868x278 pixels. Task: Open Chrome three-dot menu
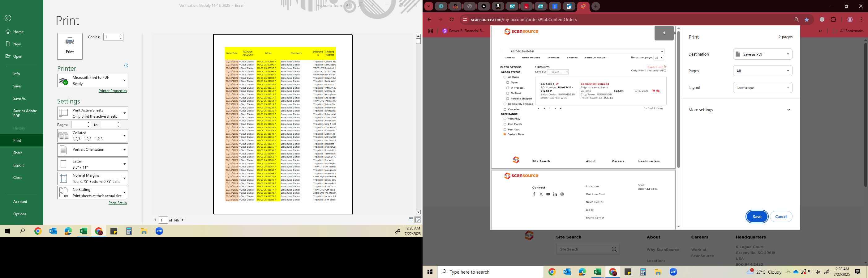click(x=861, y=19)
